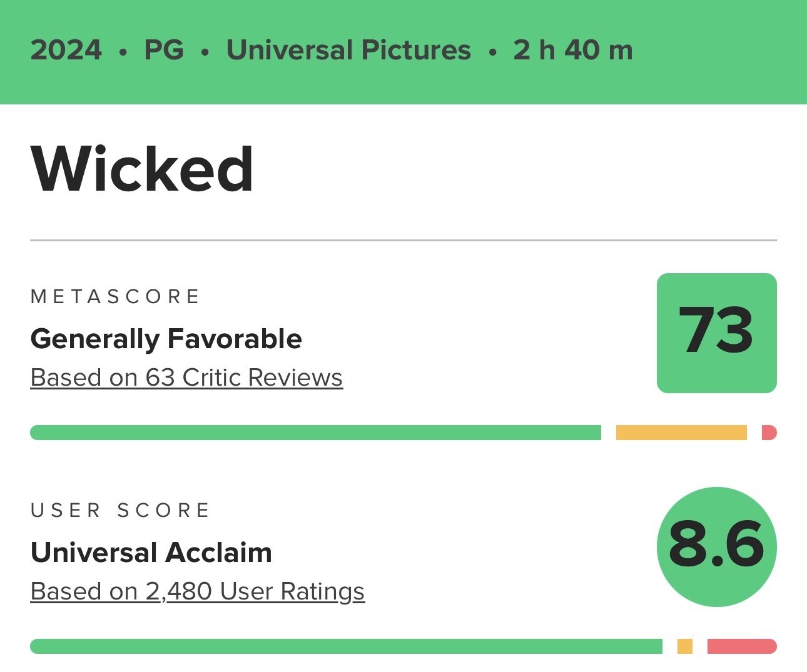Image resolution: width=807 pixels, height=672 pixels.
Task: Click red negative segment of user ratings bar
Action: pos(742,646)
